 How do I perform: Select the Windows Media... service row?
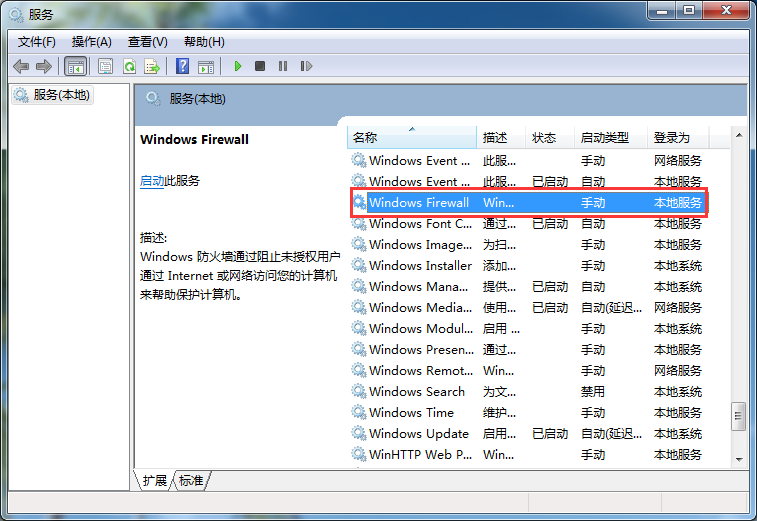point(528,308)
